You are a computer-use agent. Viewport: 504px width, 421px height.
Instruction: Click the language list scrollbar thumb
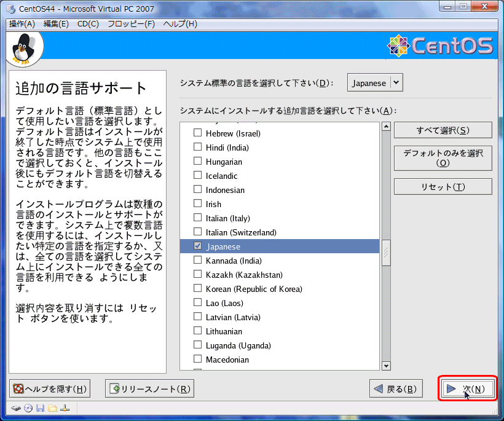386,253
